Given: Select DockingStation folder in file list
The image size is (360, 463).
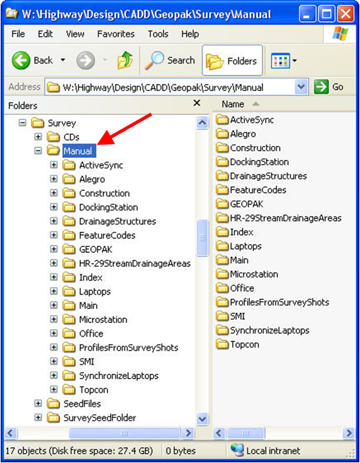Looking at the screenshot, I should (x=252, y=162).
